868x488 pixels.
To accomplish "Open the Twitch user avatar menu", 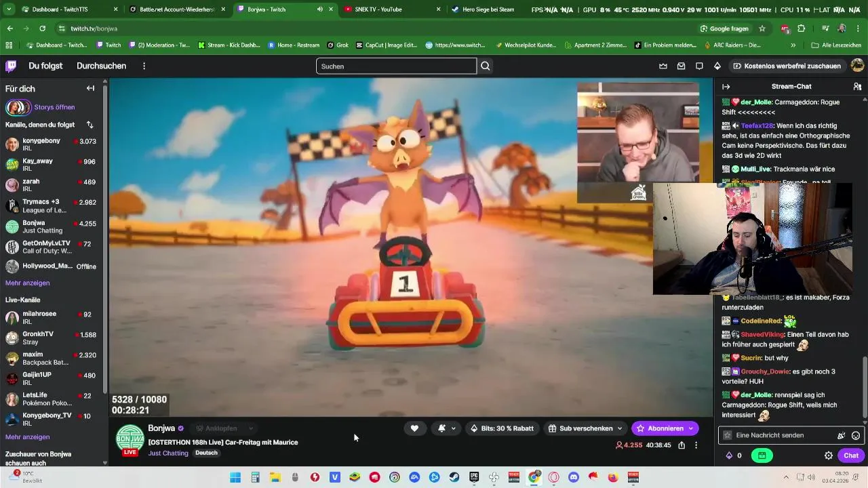I will [x=857, y=66].
